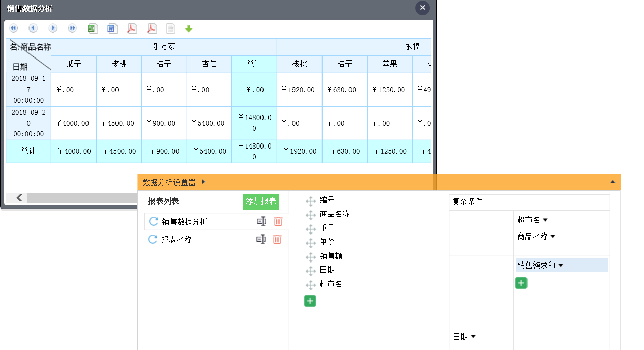The height and width of the screenshot is (350, 644).
Task: Click the horizontal scrollbar track in report dialog
Action: 81,198
